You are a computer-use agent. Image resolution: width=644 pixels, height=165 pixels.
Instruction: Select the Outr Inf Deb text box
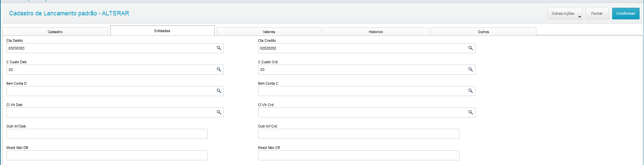coord(107,134)
